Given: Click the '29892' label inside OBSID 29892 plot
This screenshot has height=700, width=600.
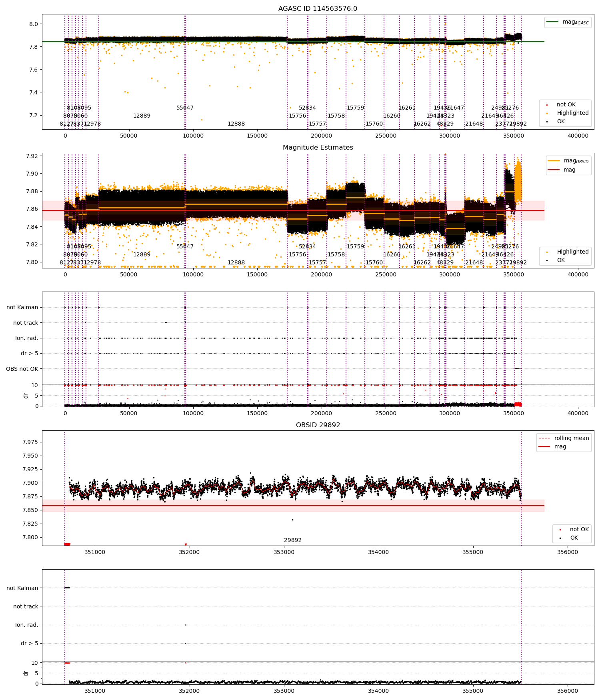Looking at the screenshot, I should 293,540.
